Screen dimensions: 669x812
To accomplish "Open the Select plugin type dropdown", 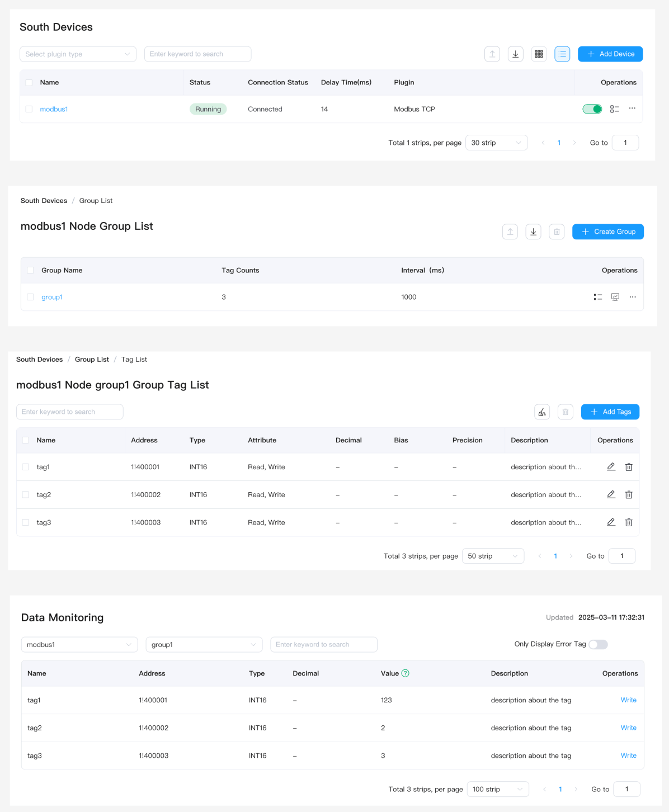I will (x=78, y=54).
